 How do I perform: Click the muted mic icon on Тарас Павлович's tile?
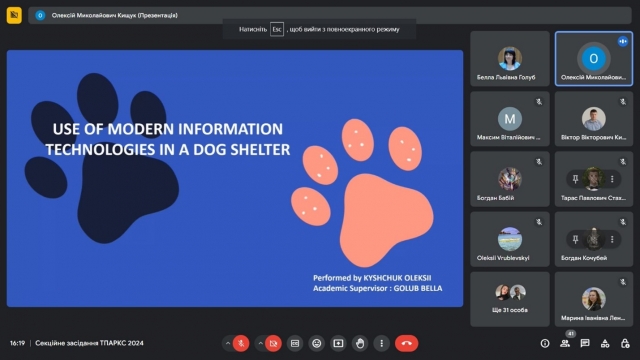click(623, 162)
